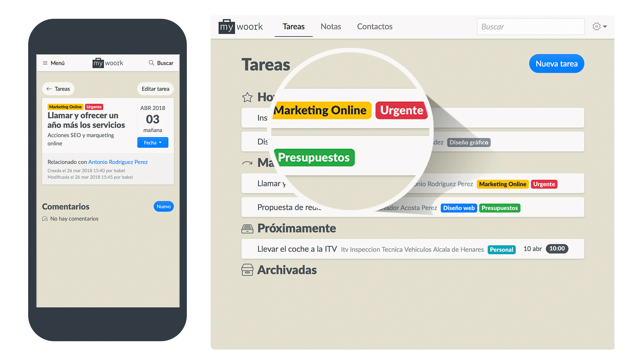Screen dimensions: 644x362
Task: Click the Nueva tarea button
Action: [556, 64]
